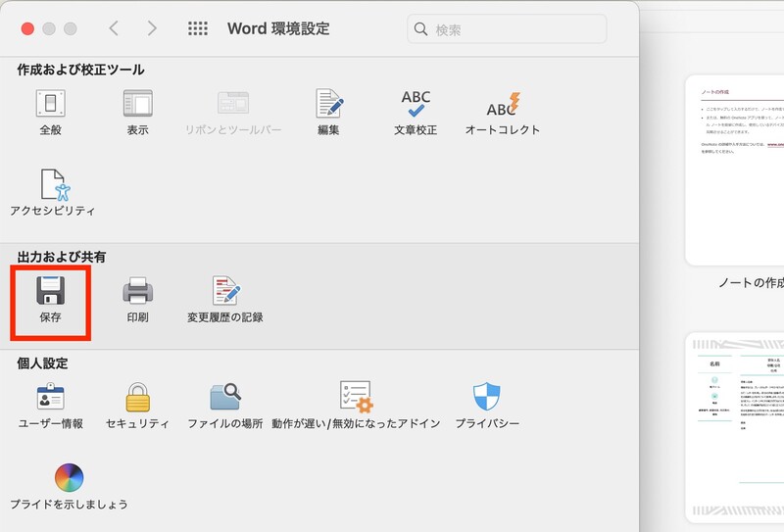Open ユーザー情報 user information settings
Image resolution: width=784 pixels, height=532 pixels.
pyautogui.click(x=51, y=406)
